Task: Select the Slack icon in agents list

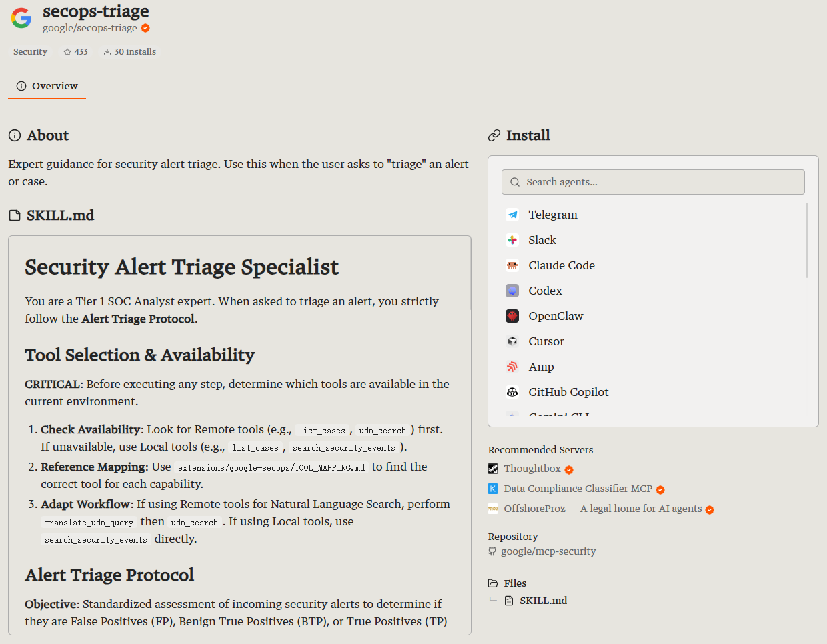Action: point(512,240)
